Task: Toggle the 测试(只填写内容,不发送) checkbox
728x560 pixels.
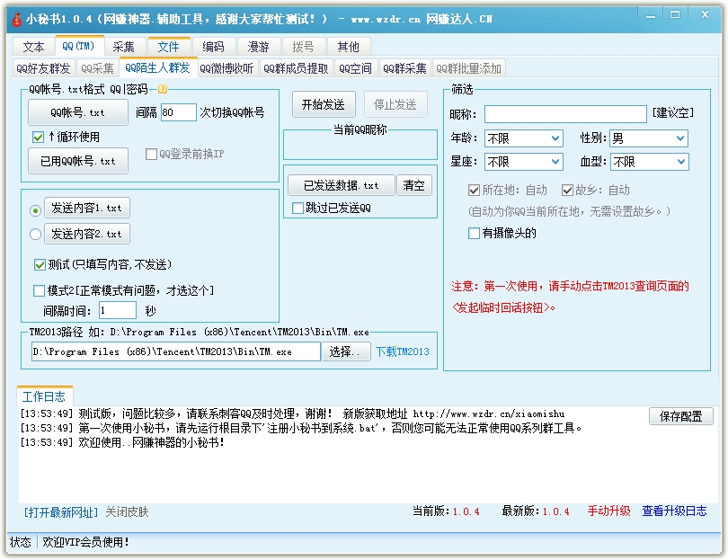Action: pos(40,265)
